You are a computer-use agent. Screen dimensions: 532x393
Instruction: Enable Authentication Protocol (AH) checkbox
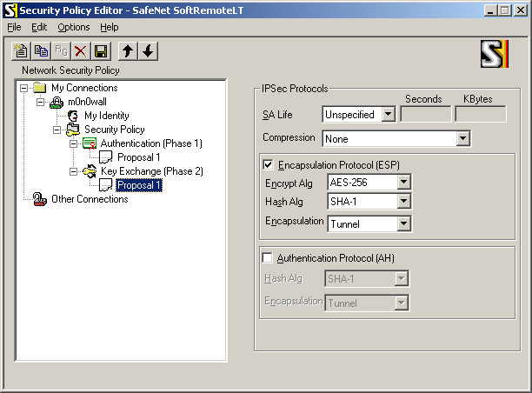pyautogui.click(x=268, y=258)
